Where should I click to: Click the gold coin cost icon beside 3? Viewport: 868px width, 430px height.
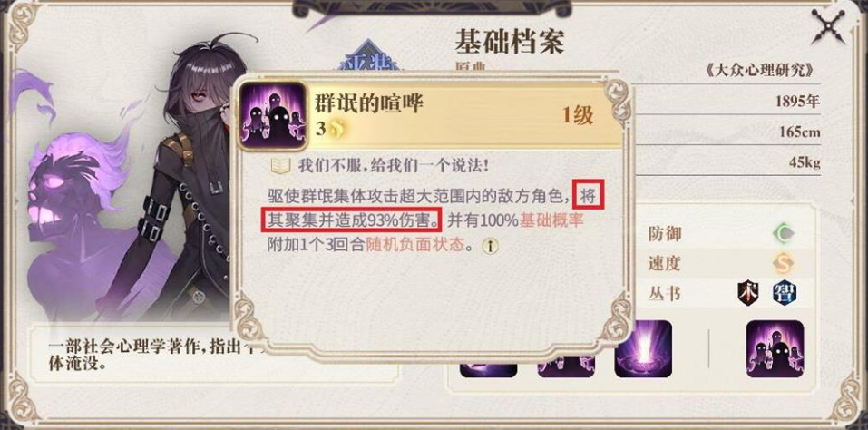pos(336,129)
